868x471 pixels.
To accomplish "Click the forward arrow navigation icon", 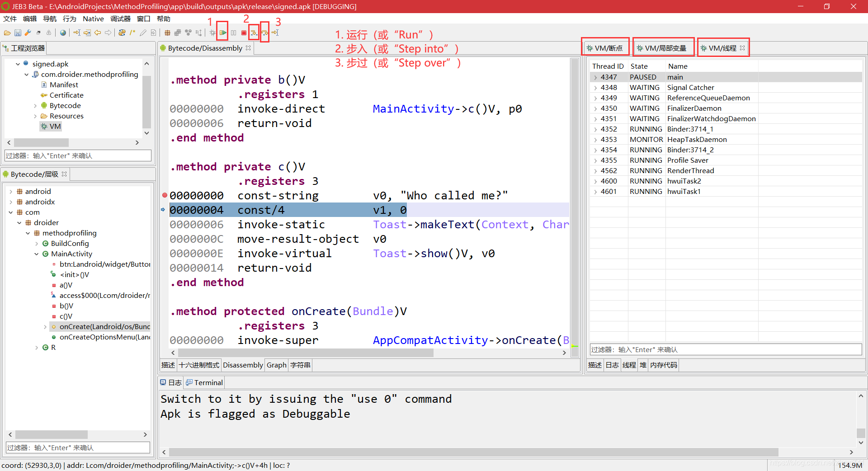I will pyautogui.click(x=108, y=33).
